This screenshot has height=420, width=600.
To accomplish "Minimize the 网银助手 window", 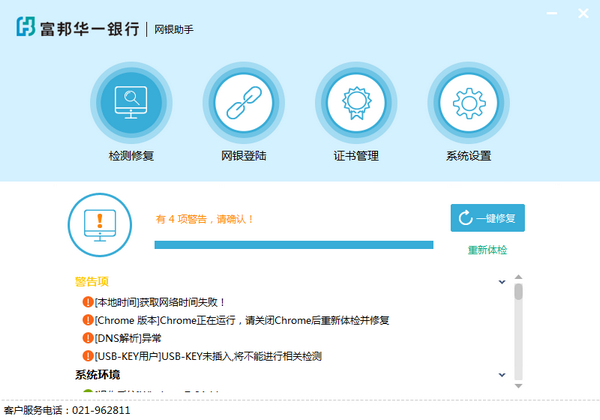I will [552, 13].
